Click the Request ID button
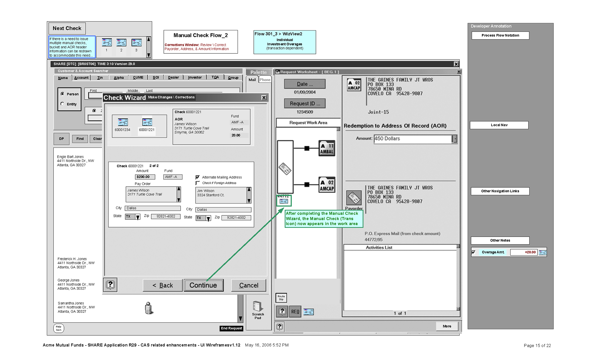 pos(305,103)
